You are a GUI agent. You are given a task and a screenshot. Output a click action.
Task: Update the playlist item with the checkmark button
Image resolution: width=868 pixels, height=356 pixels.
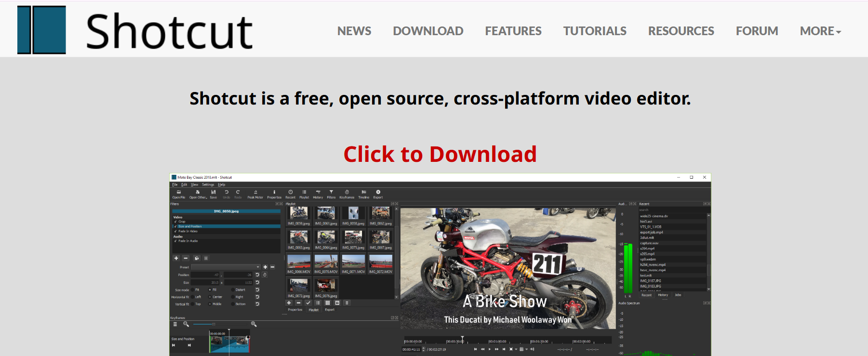point(308,303)
